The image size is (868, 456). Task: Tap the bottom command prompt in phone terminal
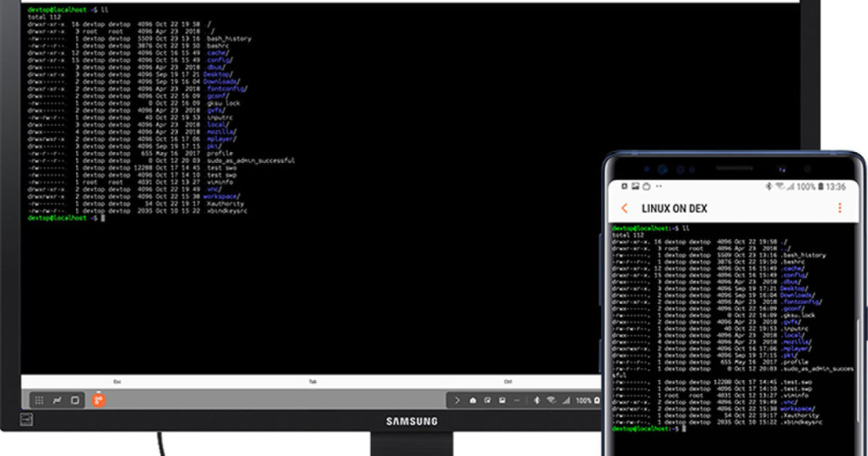(x=648, y=429)
